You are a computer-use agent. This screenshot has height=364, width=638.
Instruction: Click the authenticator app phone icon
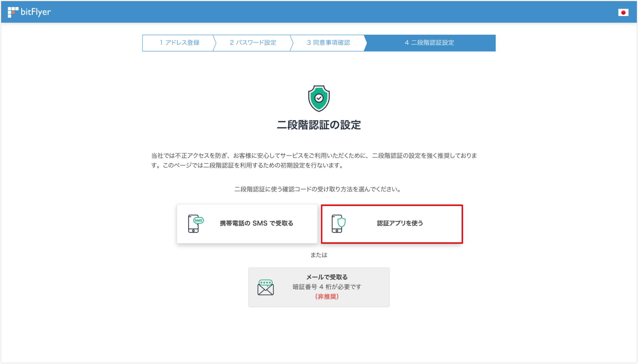tap(337, 224)
